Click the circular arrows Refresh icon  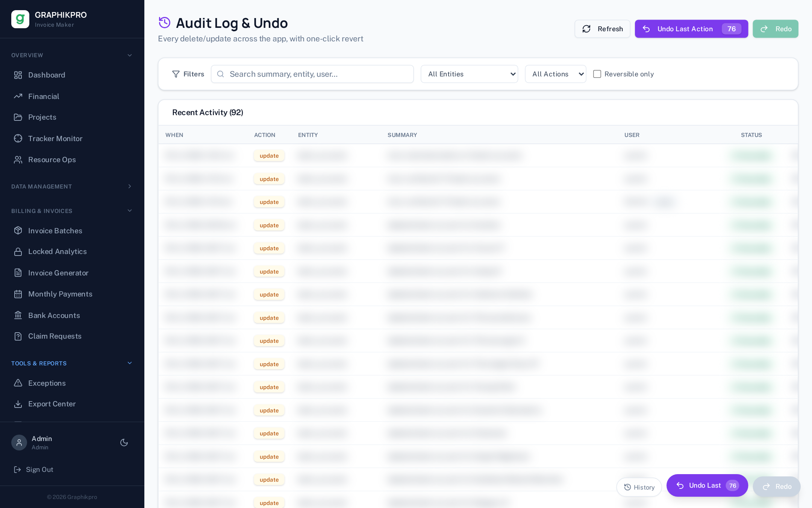[586, 29]
